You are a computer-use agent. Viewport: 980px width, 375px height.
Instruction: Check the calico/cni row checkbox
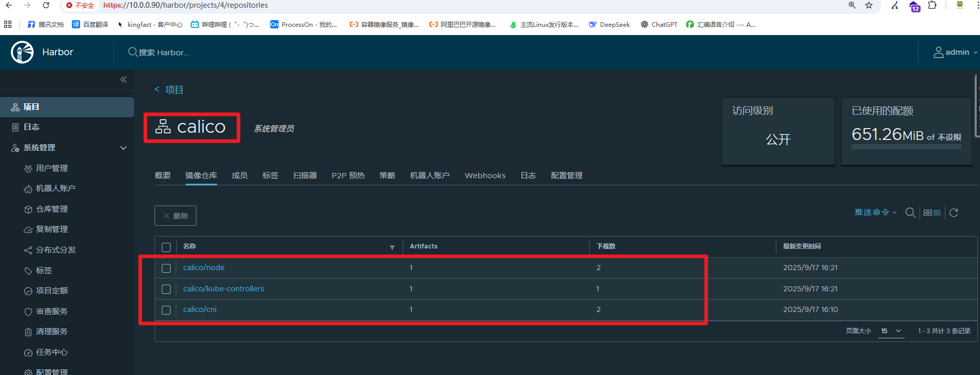click(x=166, y=310)
